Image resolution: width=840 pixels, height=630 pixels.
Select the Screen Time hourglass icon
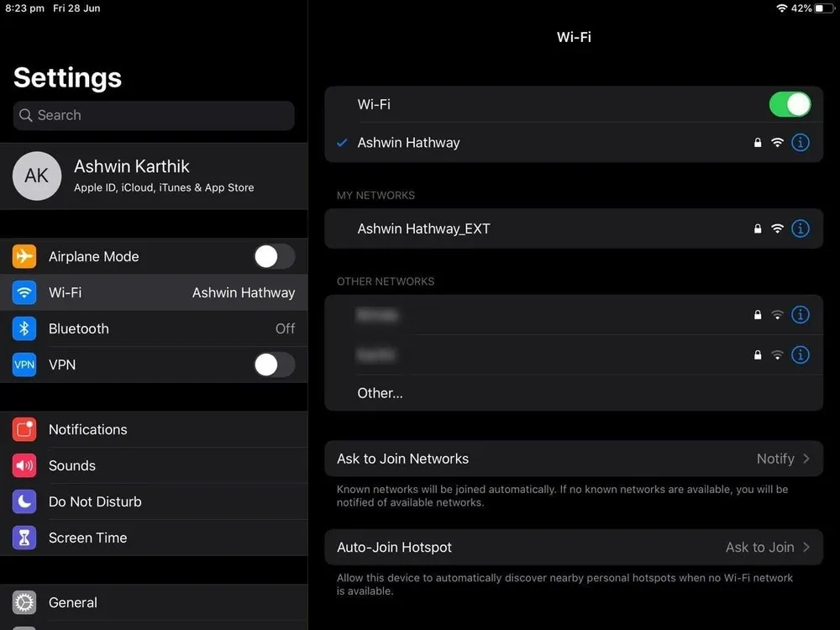click(24, 538)
